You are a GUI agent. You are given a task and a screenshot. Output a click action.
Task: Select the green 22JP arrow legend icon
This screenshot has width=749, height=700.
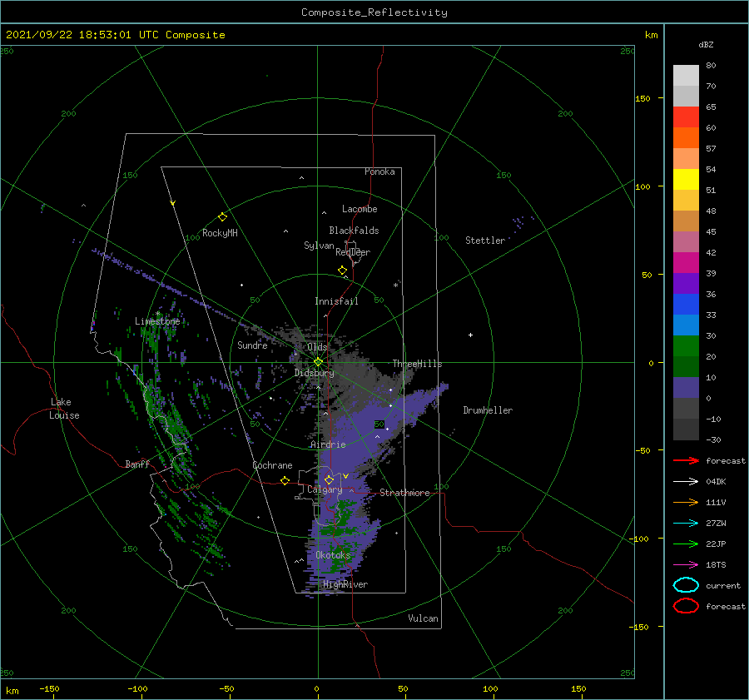pyautogui.click(x=686, y=544)
